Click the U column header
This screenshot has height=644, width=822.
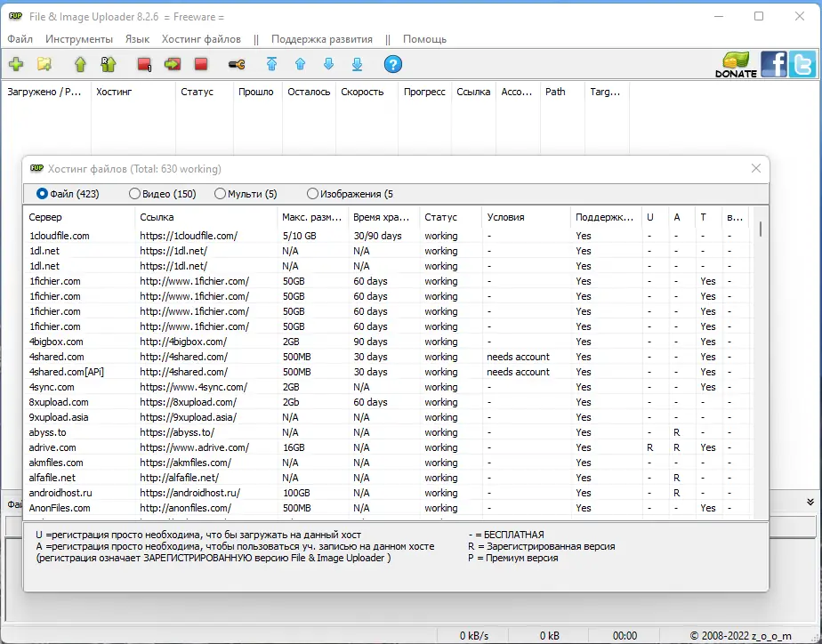pyautogui.click(x=656, y=217)
